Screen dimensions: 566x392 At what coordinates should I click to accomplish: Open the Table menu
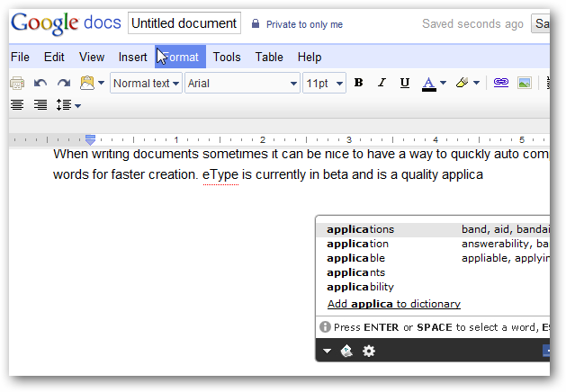(269, 57)
